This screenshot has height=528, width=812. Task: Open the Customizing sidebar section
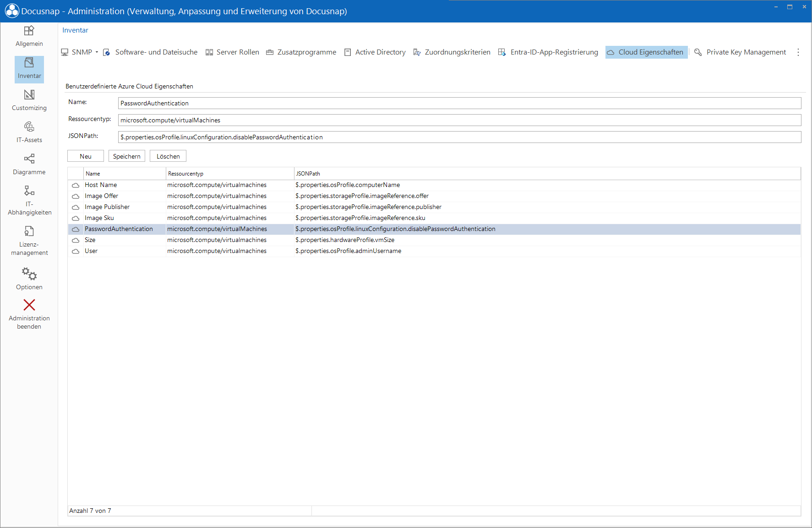click(29, 101)
